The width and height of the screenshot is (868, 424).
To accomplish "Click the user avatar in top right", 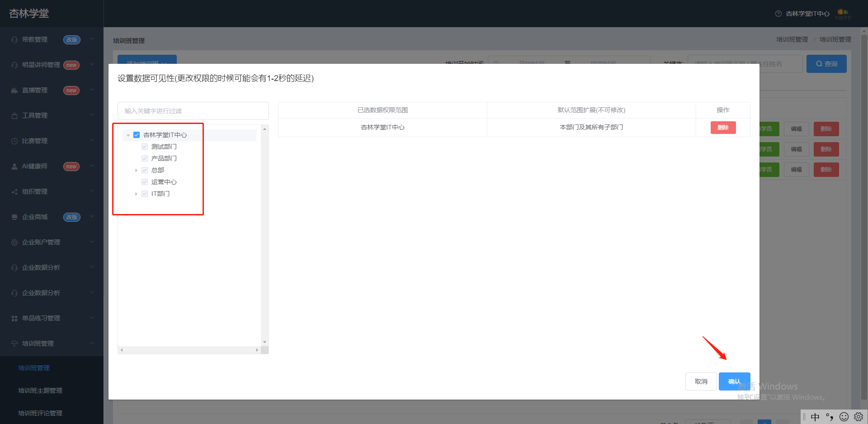I will click(x=843, y=14).
